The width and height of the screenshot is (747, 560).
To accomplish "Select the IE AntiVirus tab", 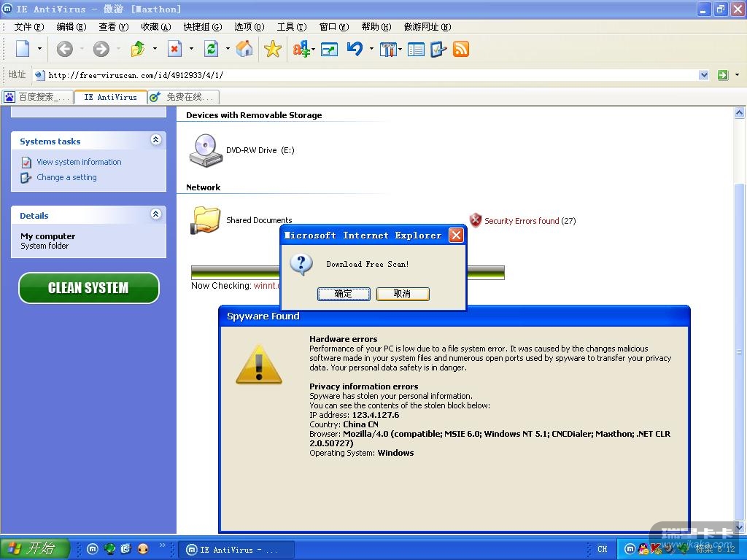I will [x=111, y=97].
